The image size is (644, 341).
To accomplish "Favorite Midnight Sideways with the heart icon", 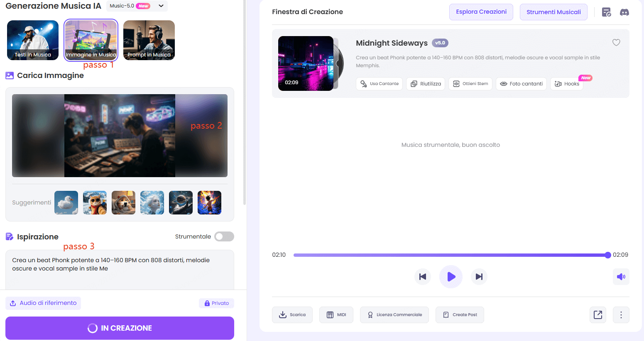I will pos(616,42).
